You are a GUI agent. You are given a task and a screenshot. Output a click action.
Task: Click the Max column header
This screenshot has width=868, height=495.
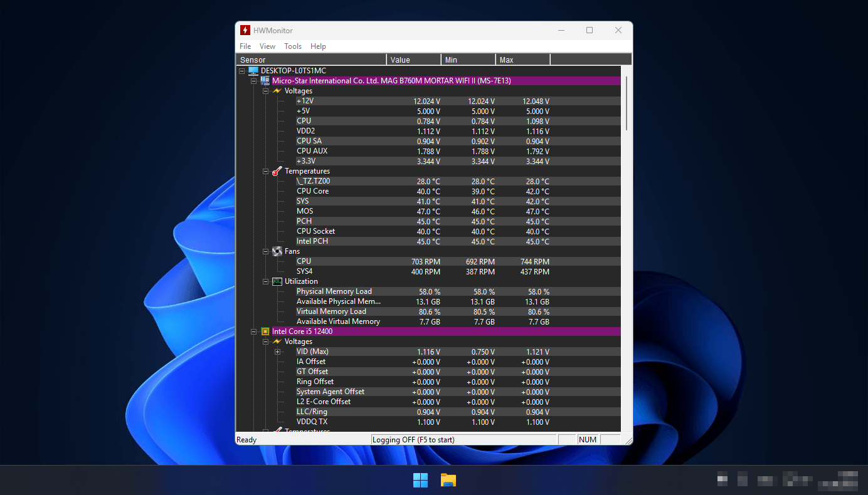[523, 60]
